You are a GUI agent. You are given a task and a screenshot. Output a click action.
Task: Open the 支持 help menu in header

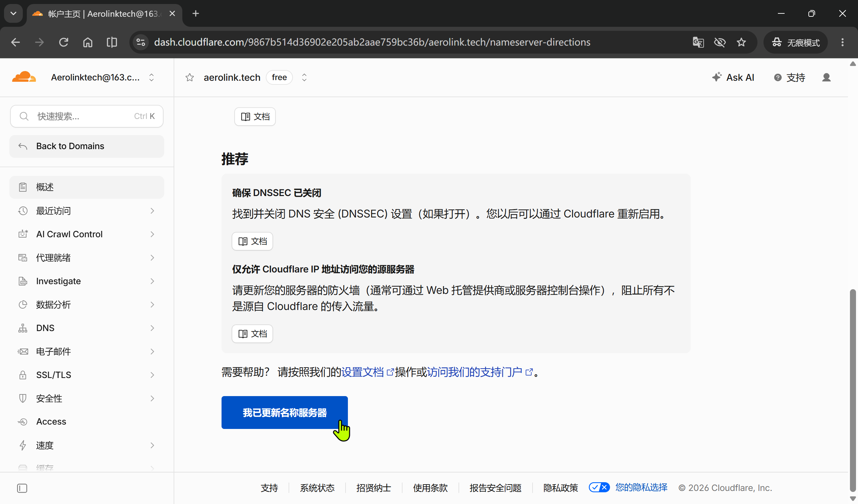pyautogui.click(x=789, y=77)
